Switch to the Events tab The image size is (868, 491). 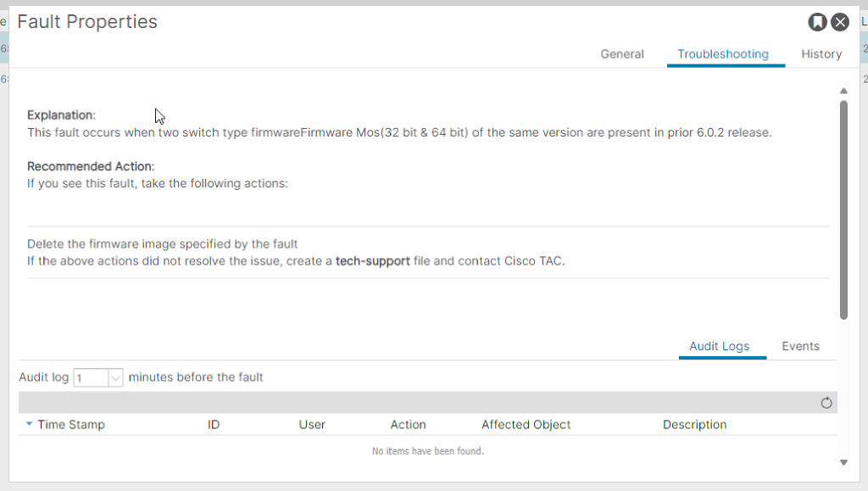coord(800,346)
